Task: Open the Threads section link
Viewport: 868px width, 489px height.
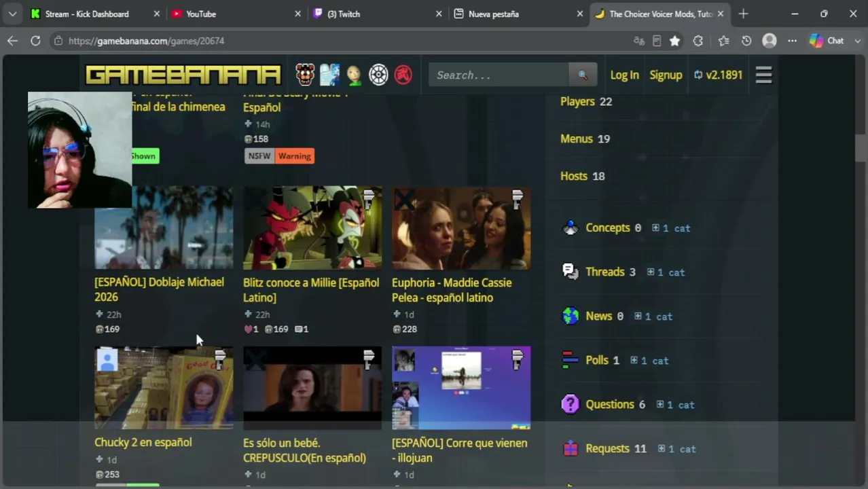Action: coord(605,272)
